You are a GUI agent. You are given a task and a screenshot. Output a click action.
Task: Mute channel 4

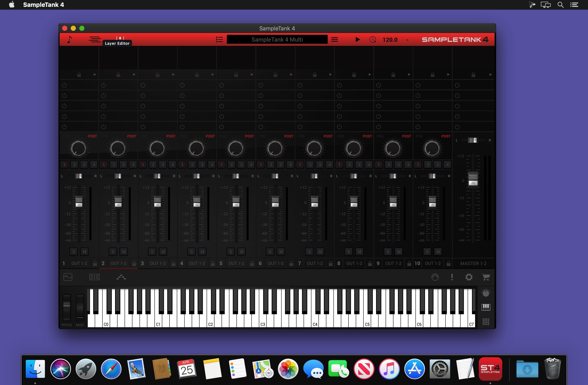click(x=202, y=252)
